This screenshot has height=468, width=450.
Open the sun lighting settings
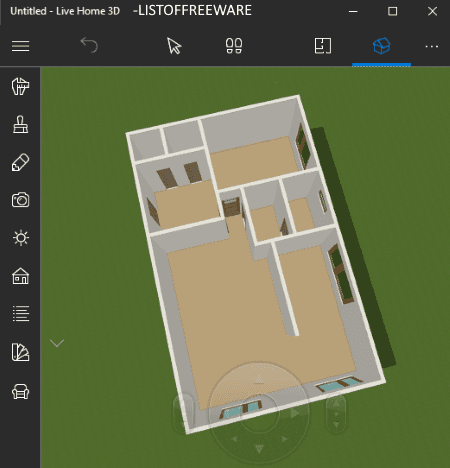pyautogui.click(x=21, y=238)
